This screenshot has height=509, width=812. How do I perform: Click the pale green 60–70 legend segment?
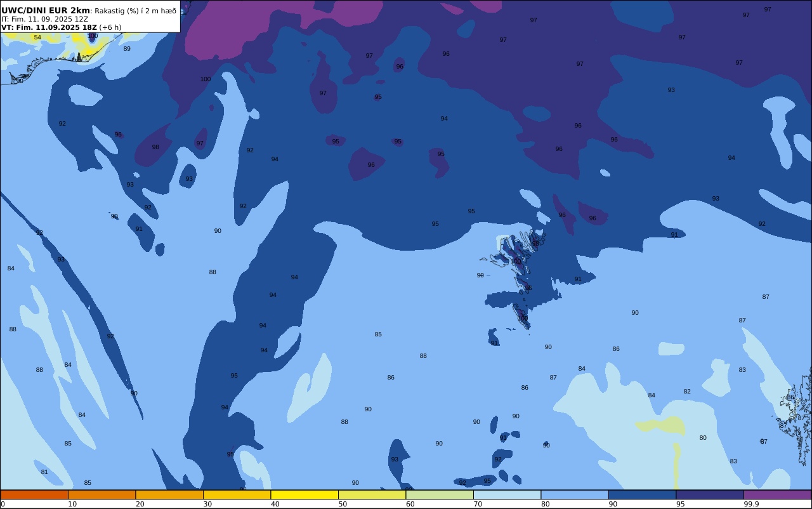[x=440, y=494]
